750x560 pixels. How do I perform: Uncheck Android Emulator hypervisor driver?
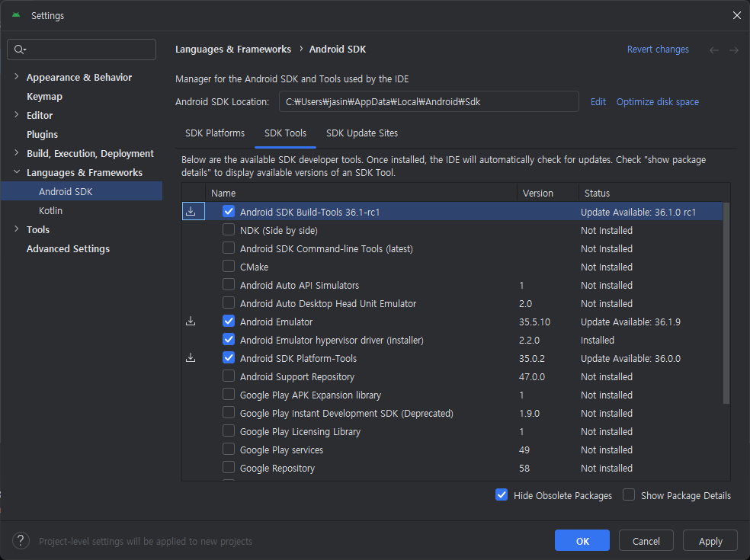[229, 340]
